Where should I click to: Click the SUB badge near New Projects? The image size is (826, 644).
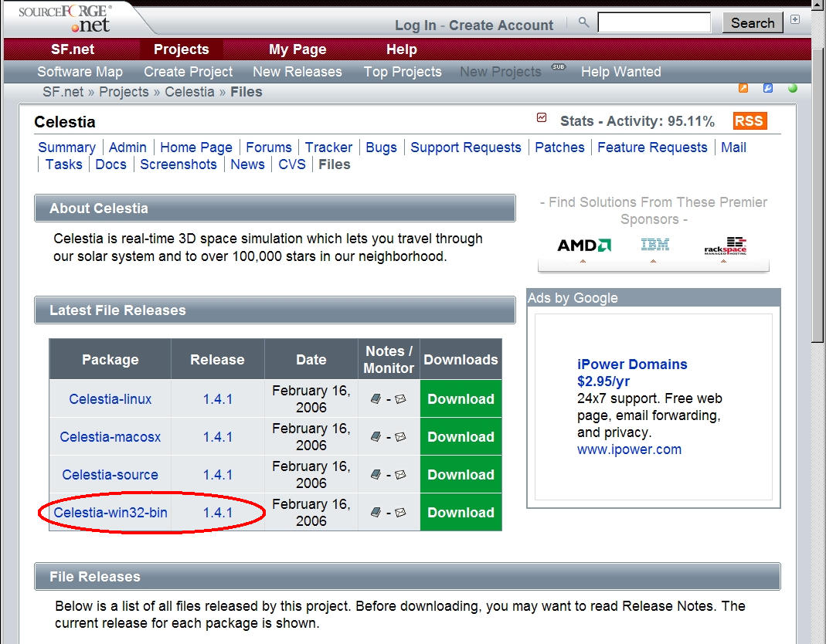click(558, 67)
